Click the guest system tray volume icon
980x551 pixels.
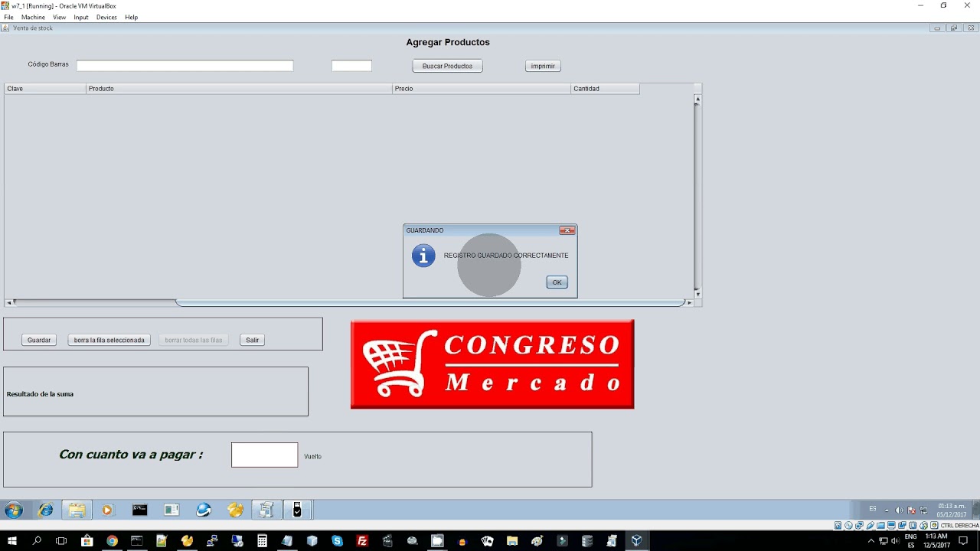(900, 510)
